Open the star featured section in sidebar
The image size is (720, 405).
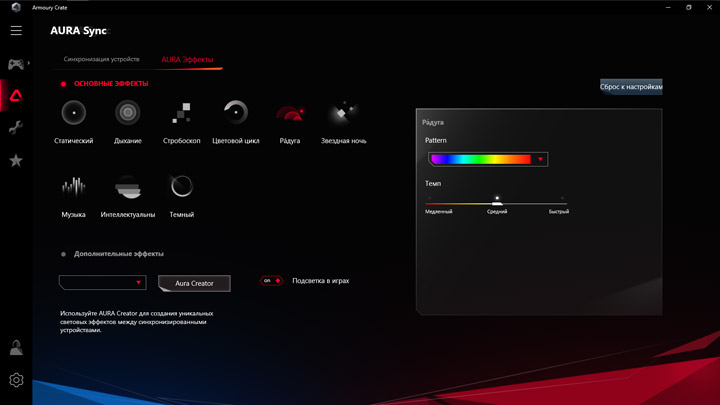(16, 160)
